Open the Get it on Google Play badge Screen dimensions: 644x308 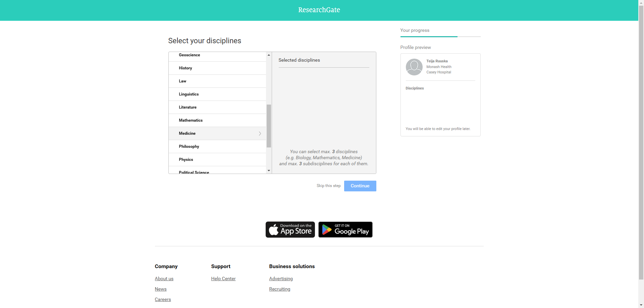point(345,230)
